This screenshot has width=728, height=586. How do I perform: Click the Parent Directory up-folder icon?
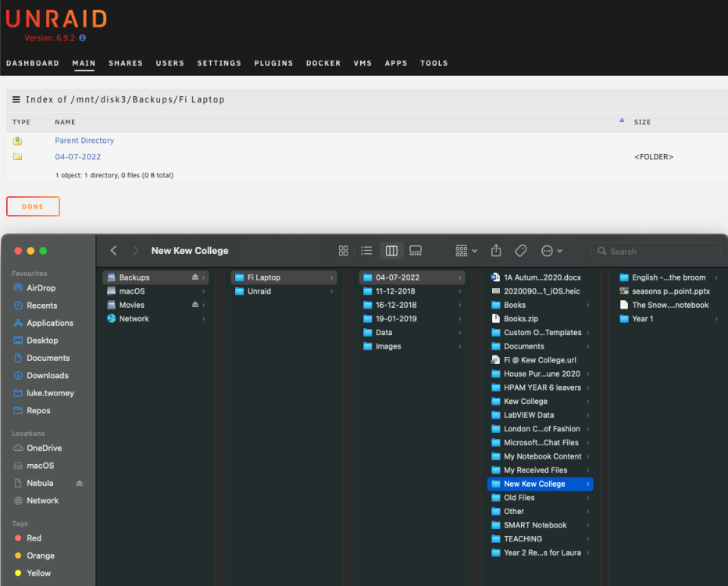coord(18,141)
